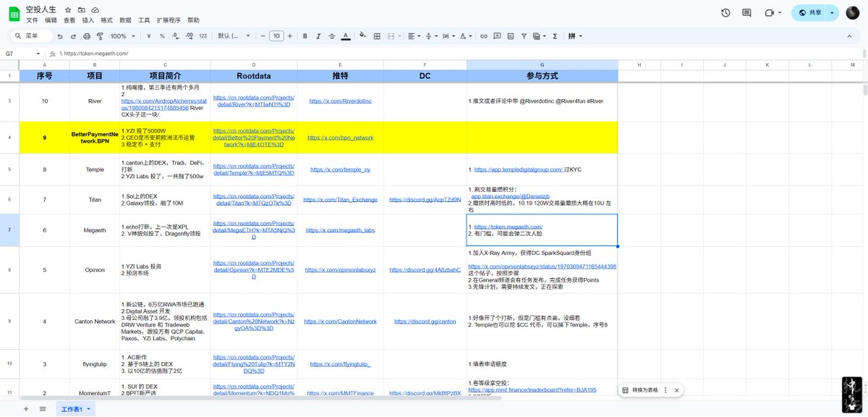
Task: Create a filter with the funnel icon
Action: coord(525,35)
